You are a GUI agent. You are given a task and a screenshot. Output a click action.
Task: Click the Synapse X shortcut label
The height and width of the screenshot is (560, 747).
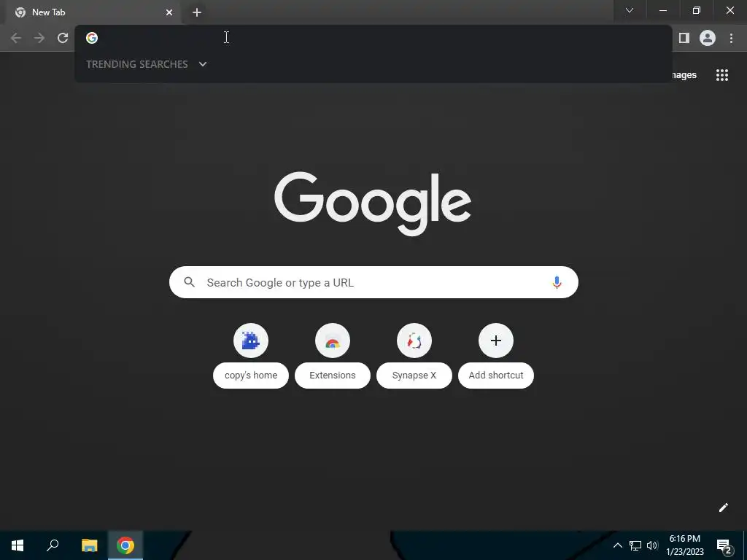(x=414, y=376)
